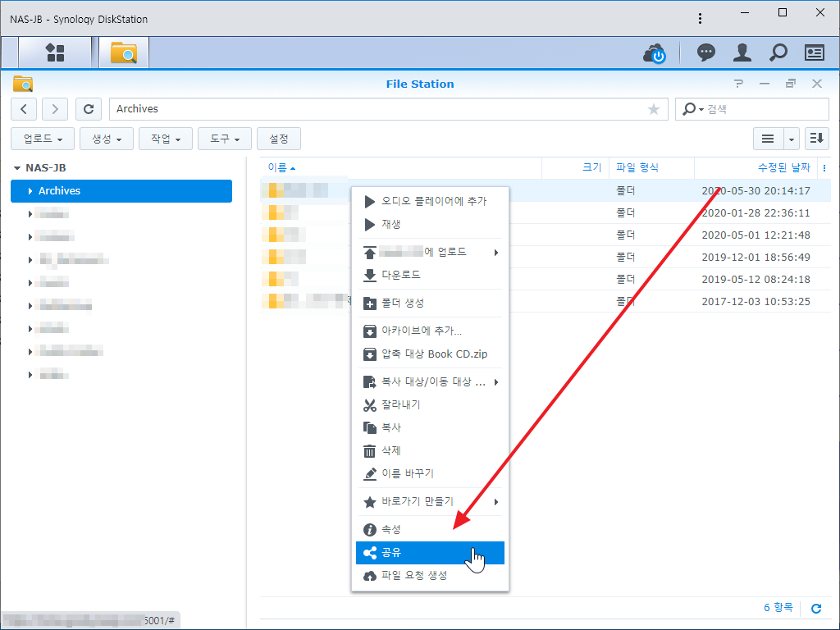Open the user account options icon

tap(742, 53)
